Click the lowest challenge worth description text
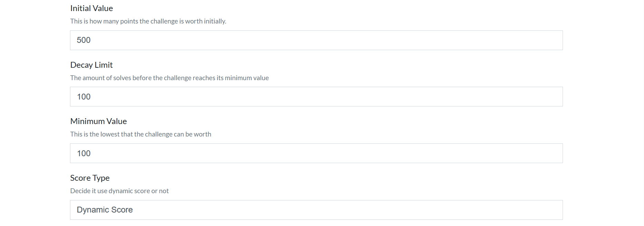The image size is (644, 226). tap(140, 134)
